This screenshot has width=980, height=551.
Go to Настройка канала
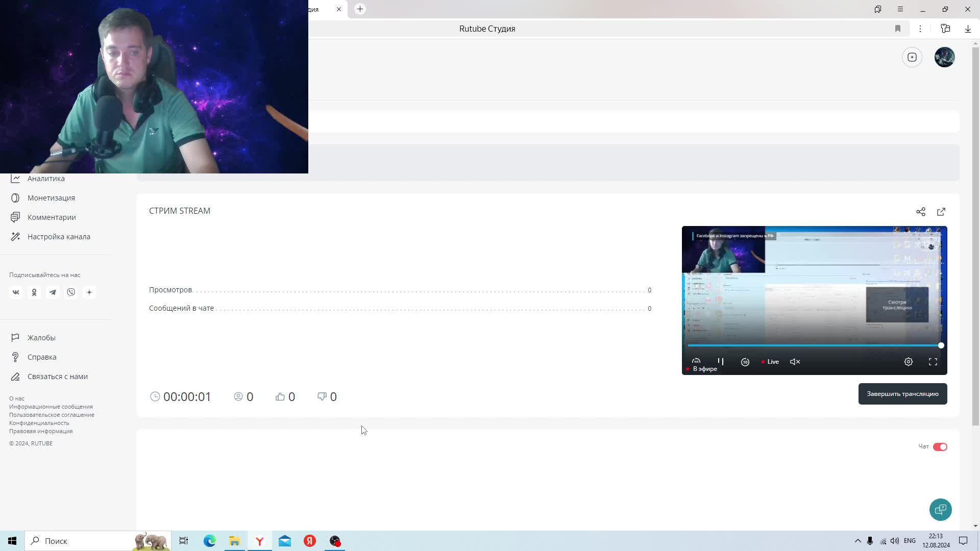point(59,237)
